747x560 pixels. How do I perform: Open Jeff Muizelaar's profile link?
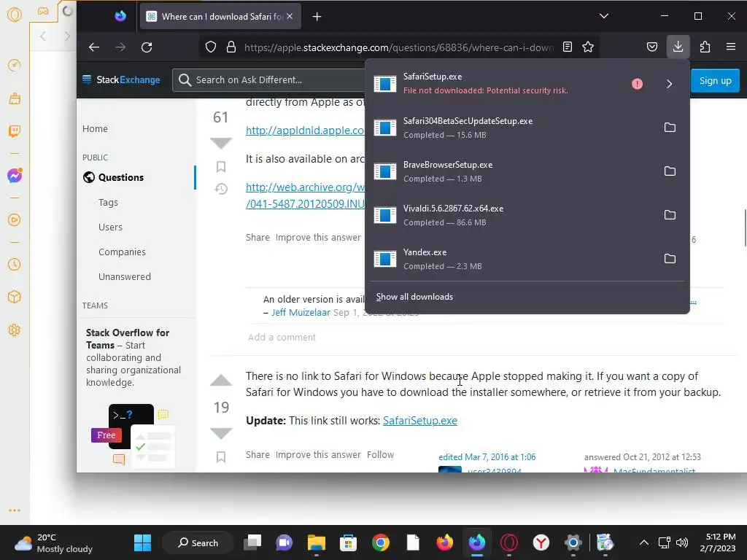(x=301, y=312)
